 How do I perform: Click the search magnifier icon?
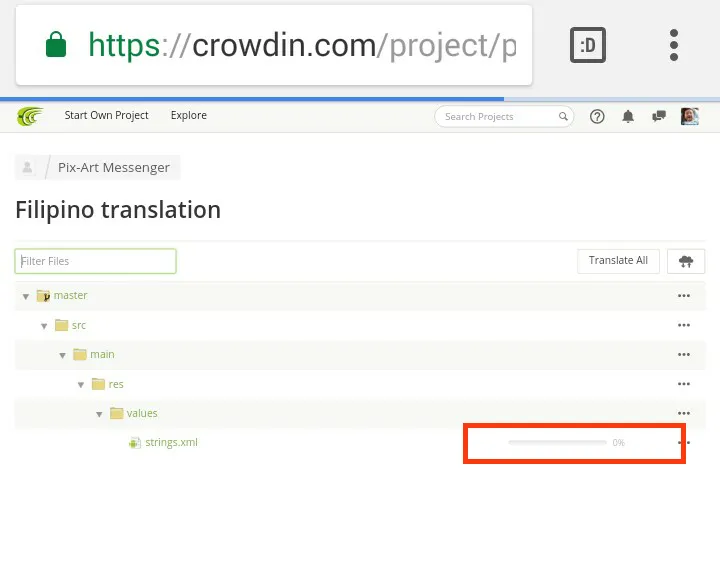[x=563, y=117]
